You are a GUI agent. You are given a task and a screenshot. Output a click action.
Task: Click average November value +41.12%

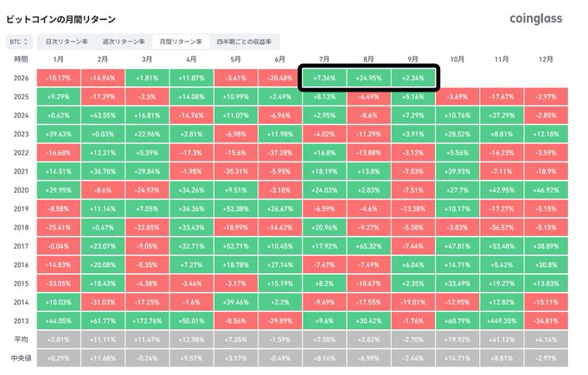pyautogui.click(x=502, y=340)
